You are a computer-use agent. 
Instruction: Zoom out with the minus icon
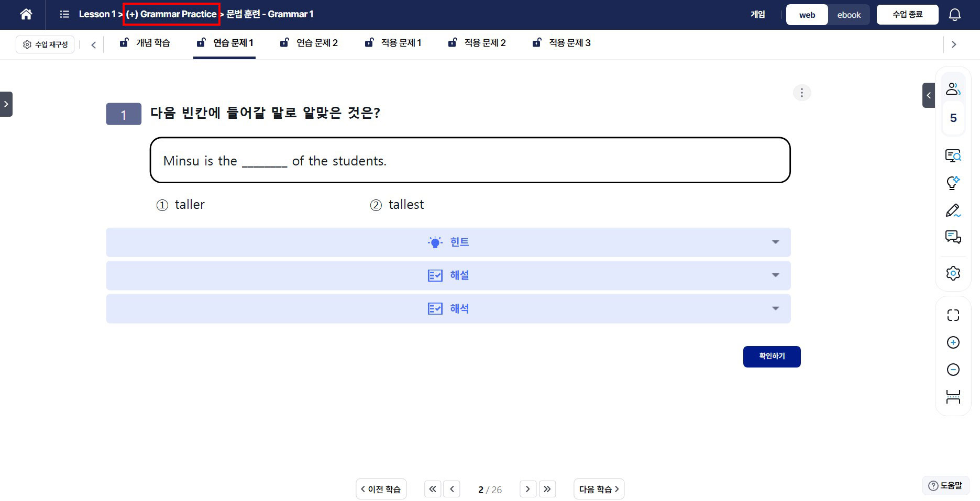pos(953,370)
